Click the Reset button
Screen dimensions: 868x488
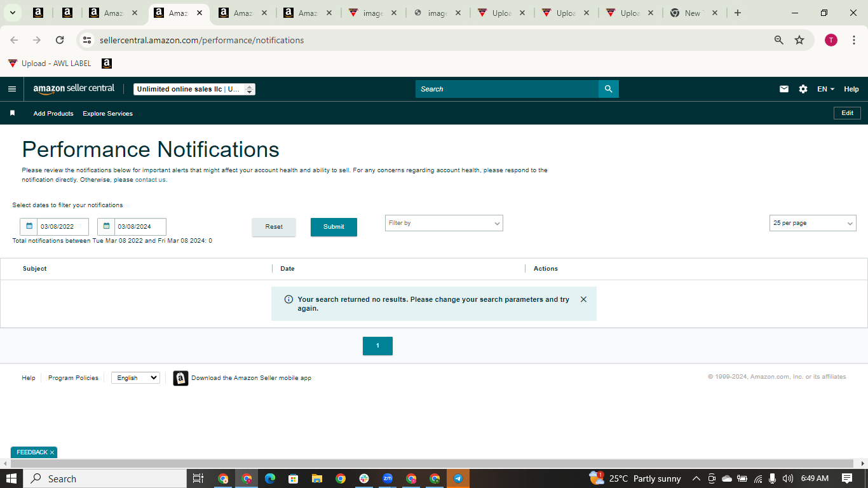point(274,227)
